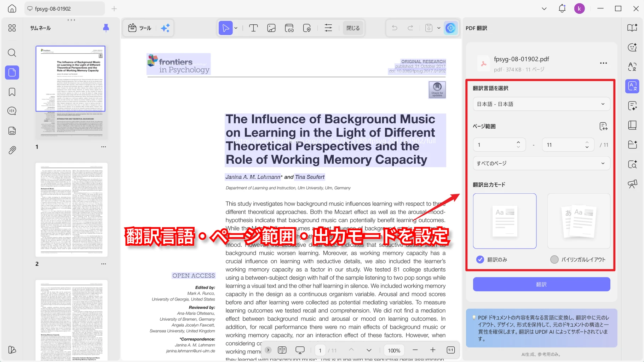Click the current page number box

point(320,350)
